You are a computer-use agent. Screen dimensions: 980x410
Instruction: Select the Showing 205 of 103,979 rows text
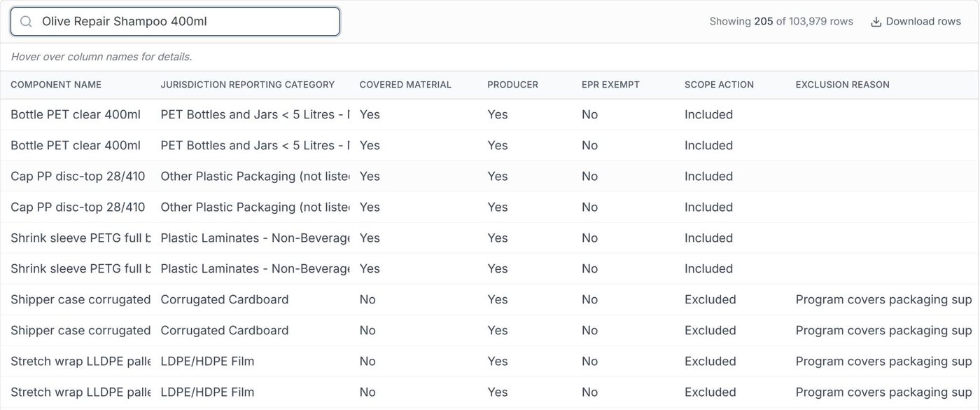tap(781, 22)
